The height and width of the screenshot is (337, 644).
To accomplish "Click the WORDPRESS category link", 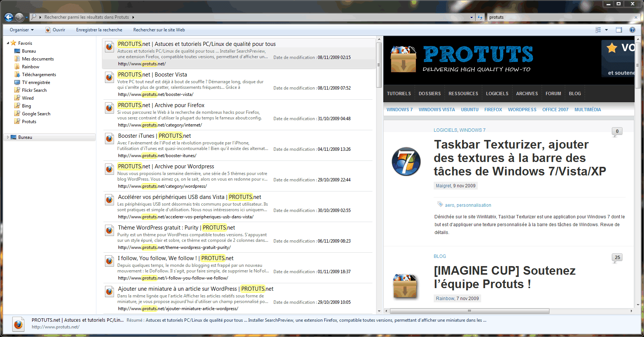I will click(522, 110).
